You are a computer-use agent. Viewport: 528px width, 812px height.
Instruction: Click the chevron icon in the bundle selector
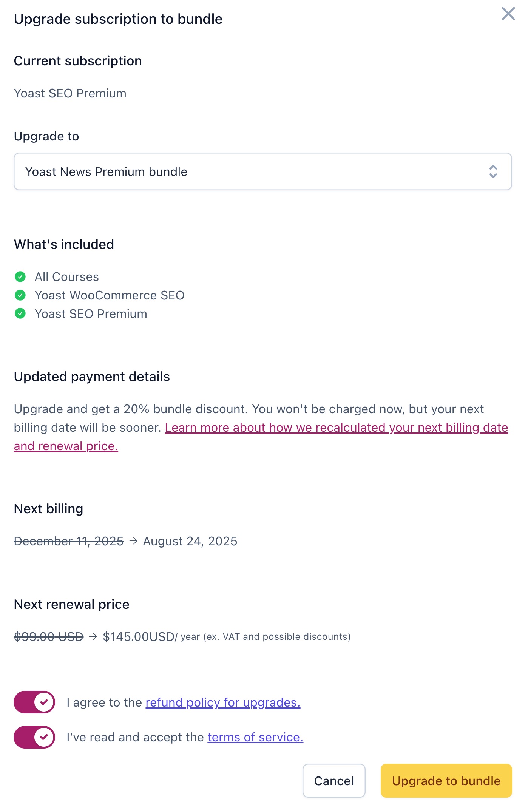pos(494,172)
